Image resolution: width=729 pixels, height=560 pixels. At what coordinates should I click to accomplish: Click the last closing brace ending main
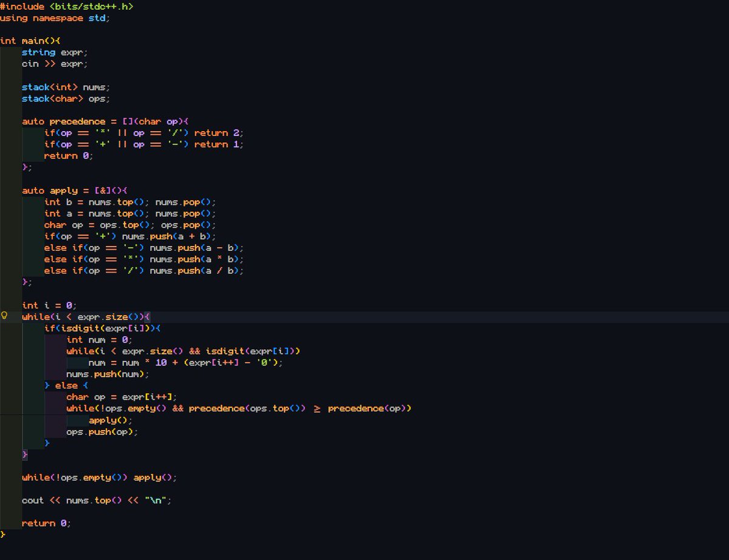(x=2, y=535)
